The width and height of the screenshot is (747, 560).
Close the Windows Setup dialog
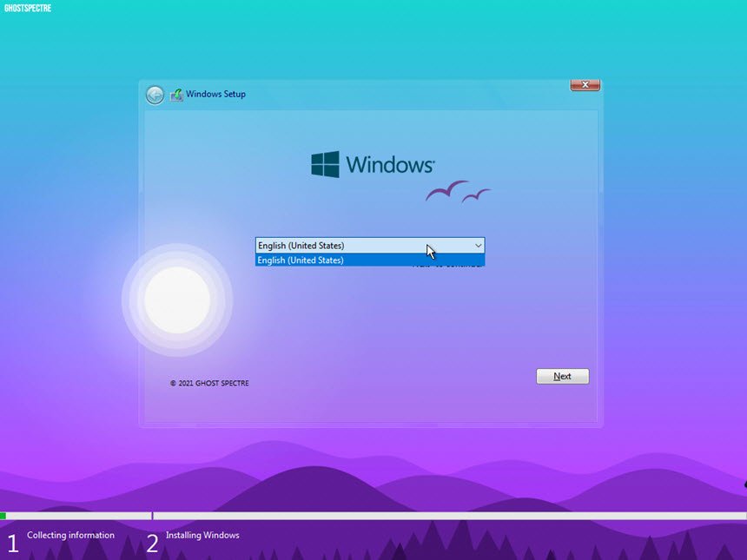(x=585, y=85)
